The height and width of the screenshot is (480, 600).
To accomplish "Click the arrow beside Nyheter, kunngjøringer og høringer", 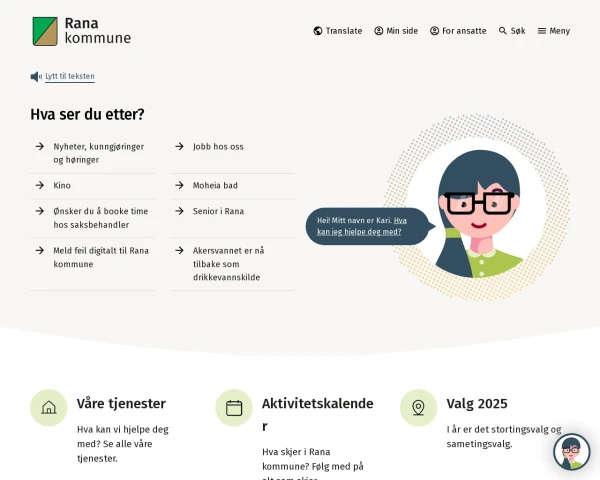I will tap(40, 146).
